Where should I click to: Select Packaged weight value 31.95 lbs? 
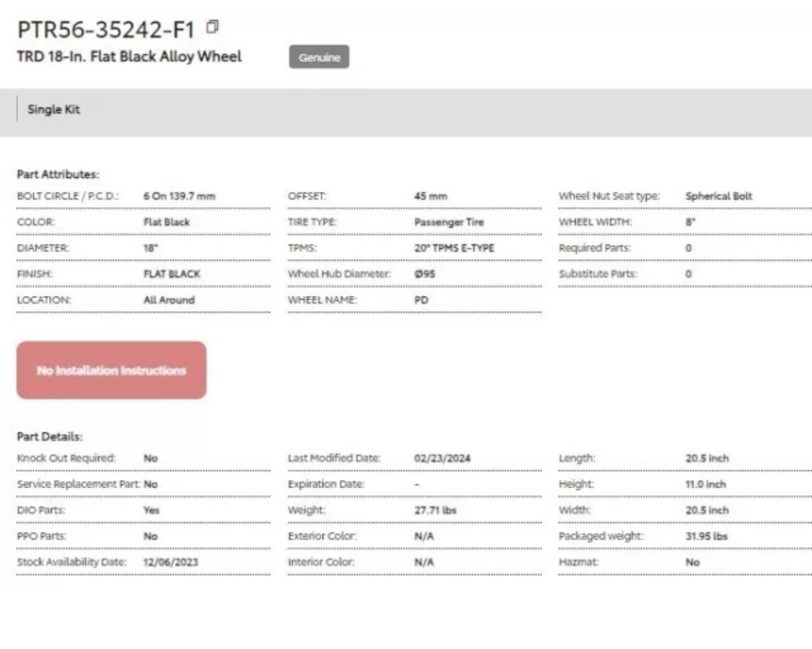[707, 536]
